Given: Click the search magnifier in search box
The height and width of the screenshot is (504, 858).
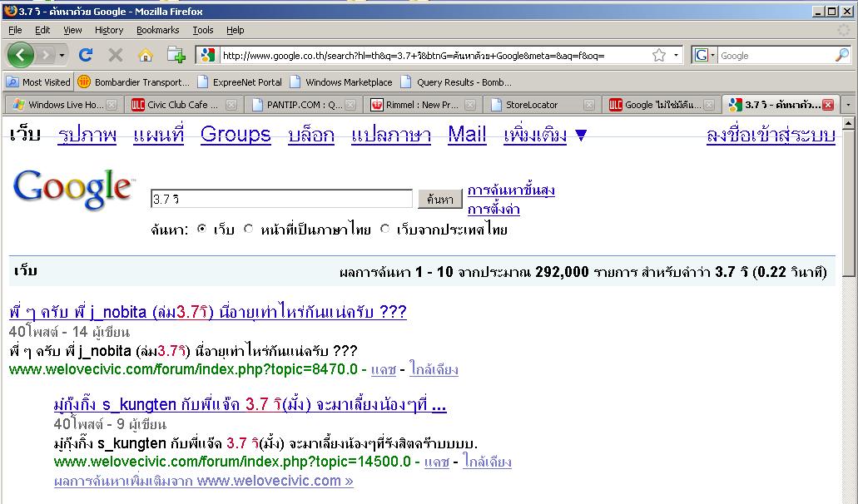Looking at the screenshot, I should tap(841, 56).
